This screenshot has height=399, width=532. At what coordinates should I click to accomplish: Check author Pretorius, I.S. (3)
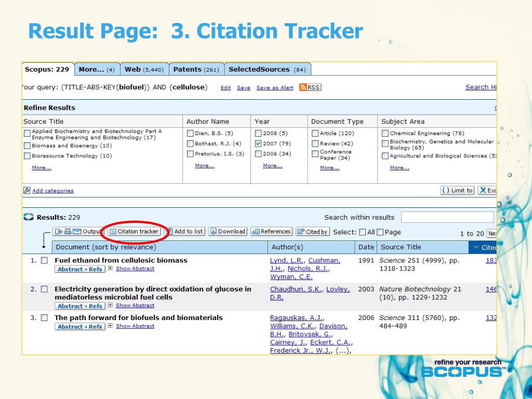[190, 154]
